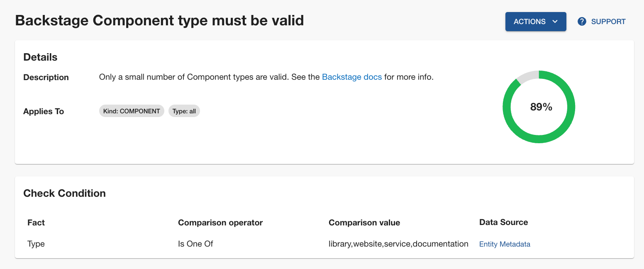Image resolution: width=644 pixels, height=269 pixels.
Task: Expand the Actions chevron arrow
Action: 555,22
